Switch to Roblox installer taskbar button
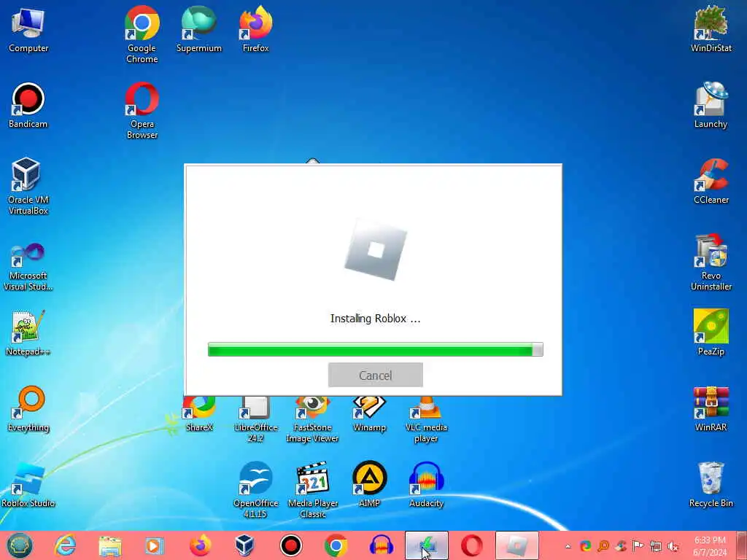747x560 pixels. coord(517,545)
